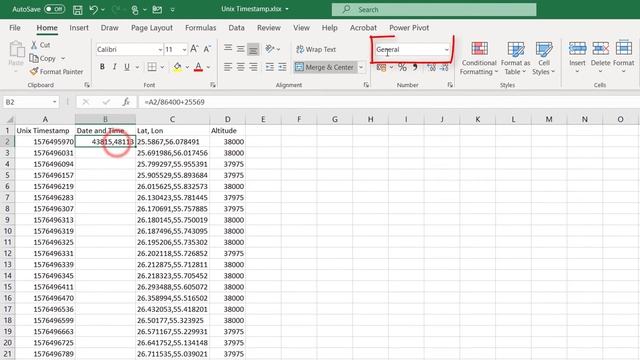
Task: Open Cell Styles gallery
Action: (544, 58)
